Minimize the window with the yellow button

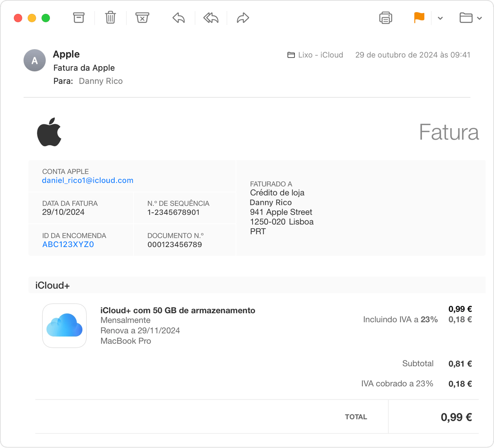[x=32, y=18]
